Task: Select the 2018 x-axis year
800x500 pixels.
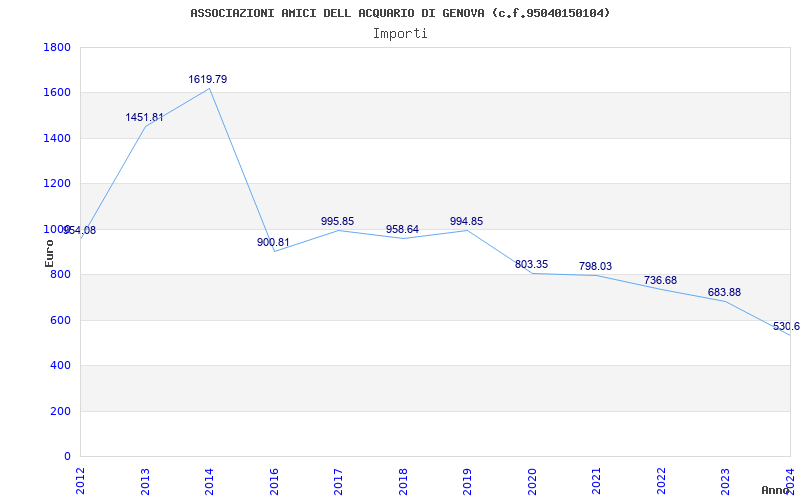Action: [x=403, y=481]
